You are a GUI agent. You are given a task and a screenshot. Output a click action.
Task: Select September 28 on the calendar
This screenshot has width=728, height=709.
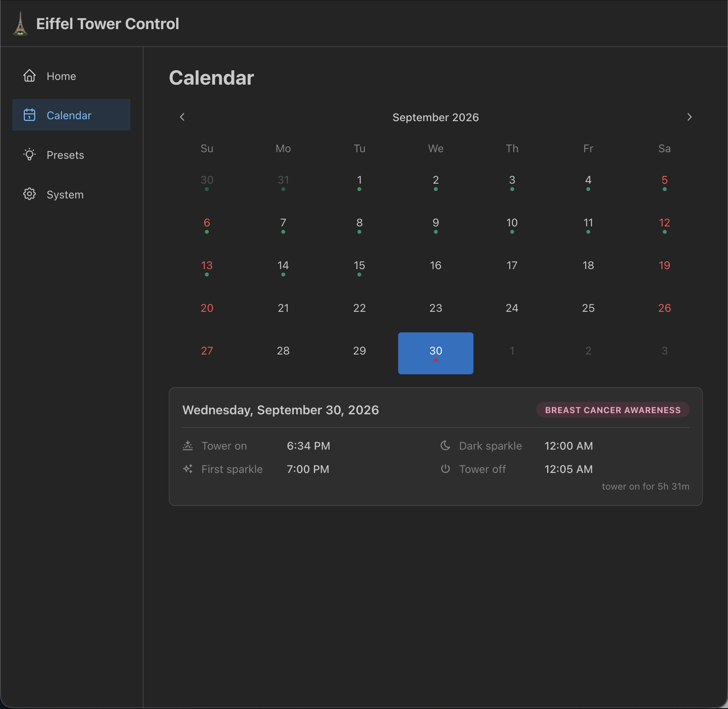[x=283, y=353]
